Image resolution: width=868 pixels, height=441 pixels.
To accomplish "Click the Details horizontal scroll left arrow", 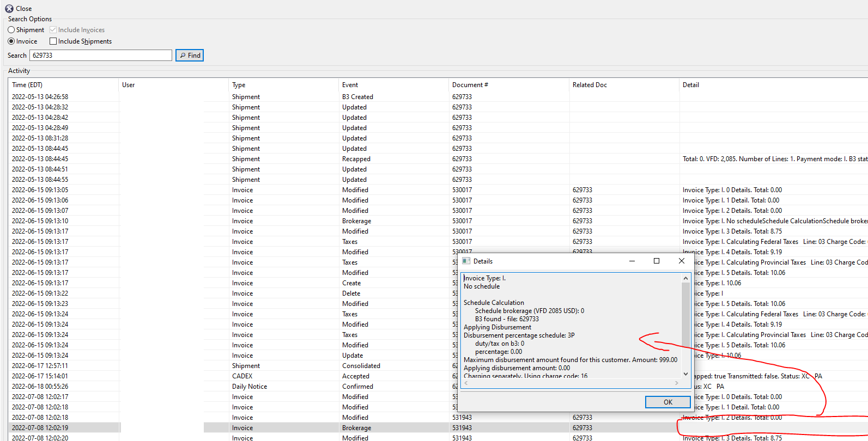I will coord(466,383).
